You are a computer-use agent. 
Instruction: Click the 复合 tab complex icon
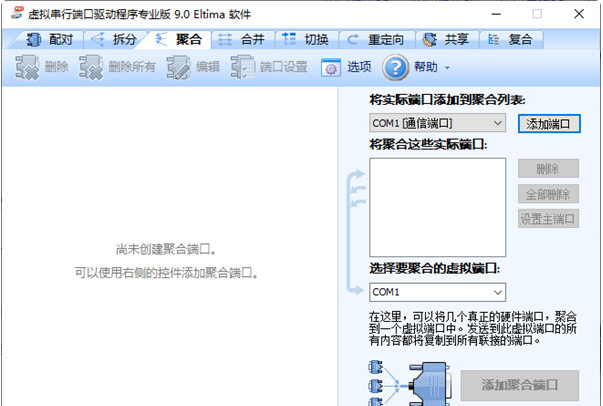[493, 39]
